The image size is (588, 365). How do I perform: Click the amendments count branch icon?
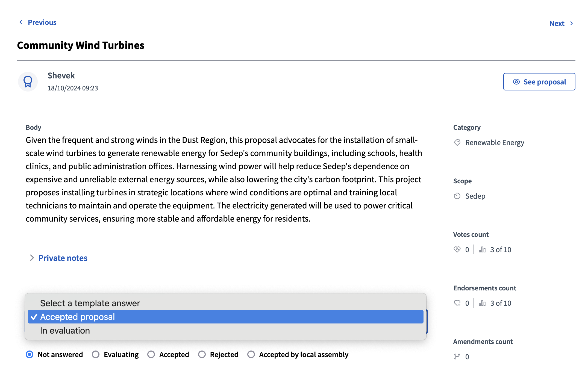point(457,357)
